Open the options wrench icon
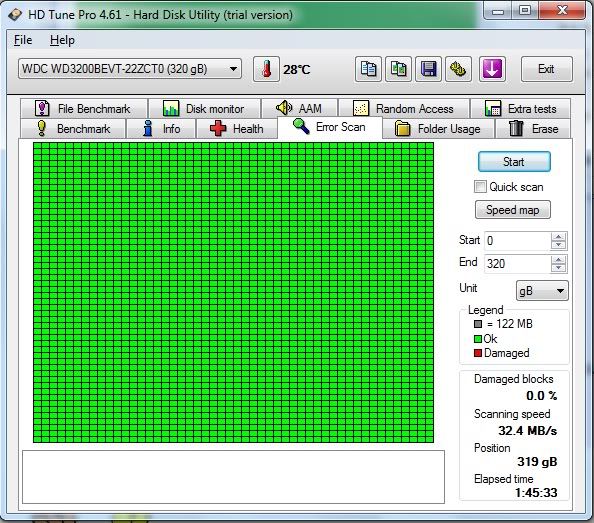Image resolution: width=594 pixels, height=523 pixels. point(458,69)
